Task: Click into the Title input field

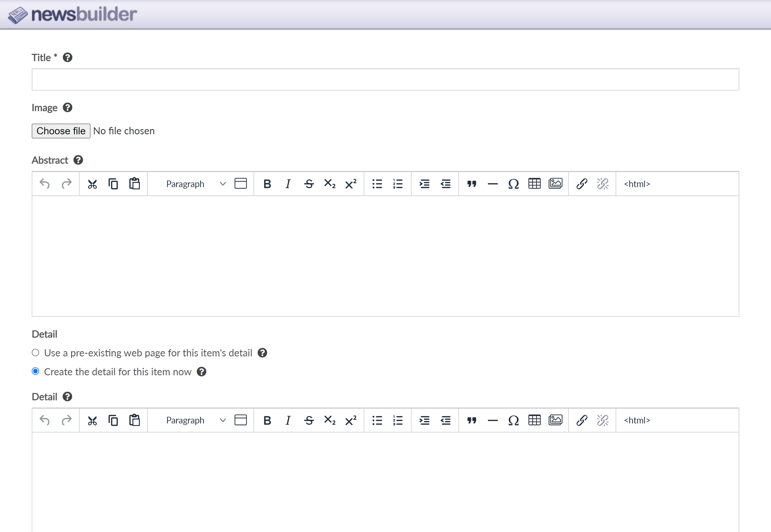Action: (385, 80)
